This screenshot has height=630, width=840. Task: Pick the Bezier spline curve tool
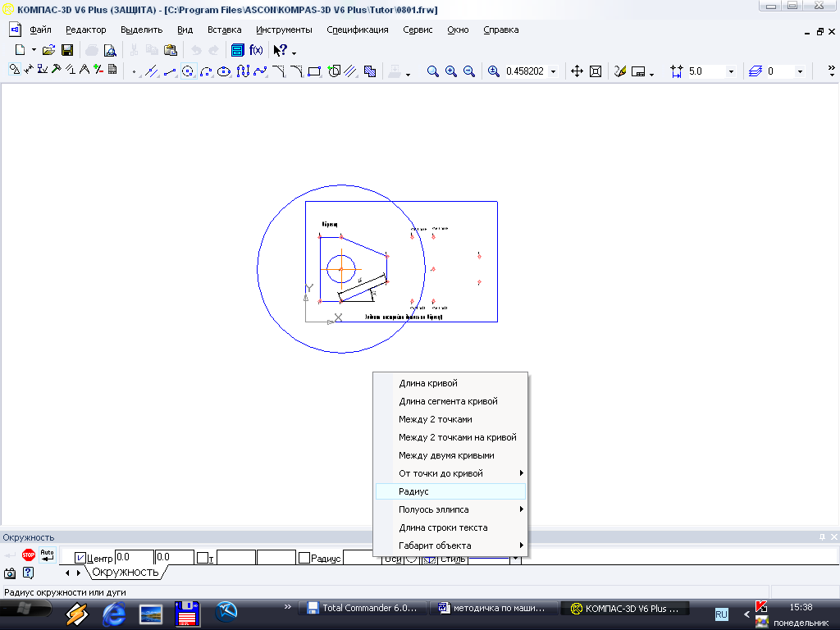coord(260,71)
